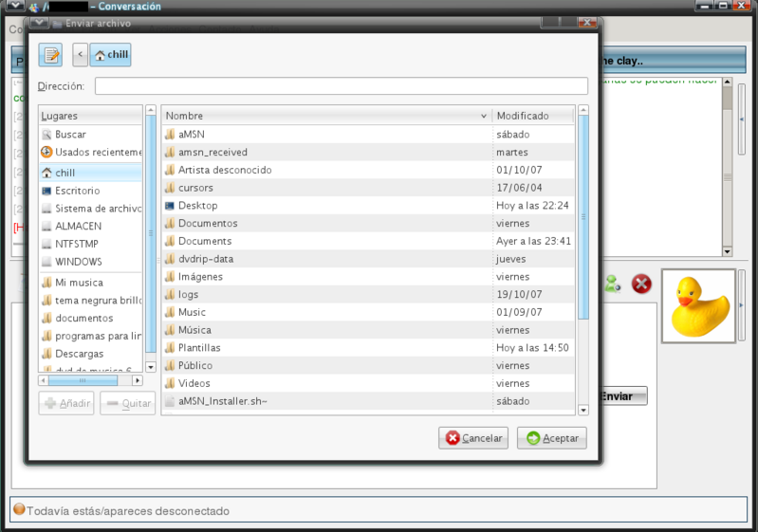Image resolution: width=758 pixels, height=532 pixels.
Task: Select the Mi musica bookmark
Action: click(90, 283)
